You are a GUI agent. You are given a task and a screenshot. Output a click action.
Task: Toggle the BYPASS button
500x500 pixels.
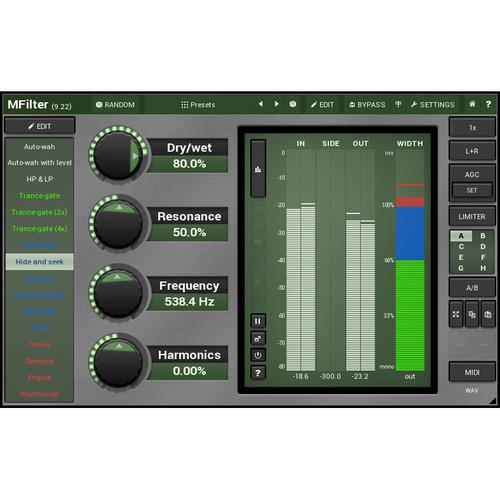(x=367, y=105)
